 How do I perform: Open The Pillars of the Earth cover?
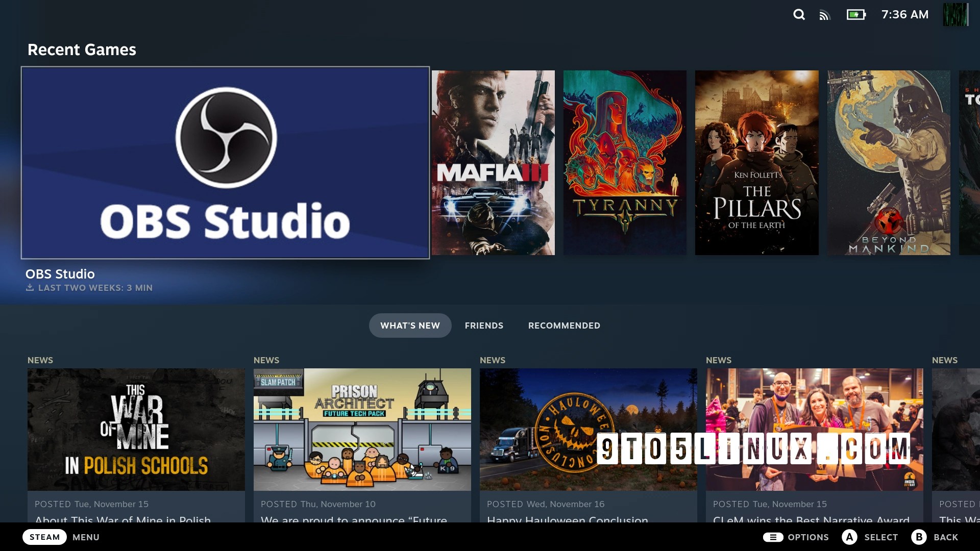point(756,163)
